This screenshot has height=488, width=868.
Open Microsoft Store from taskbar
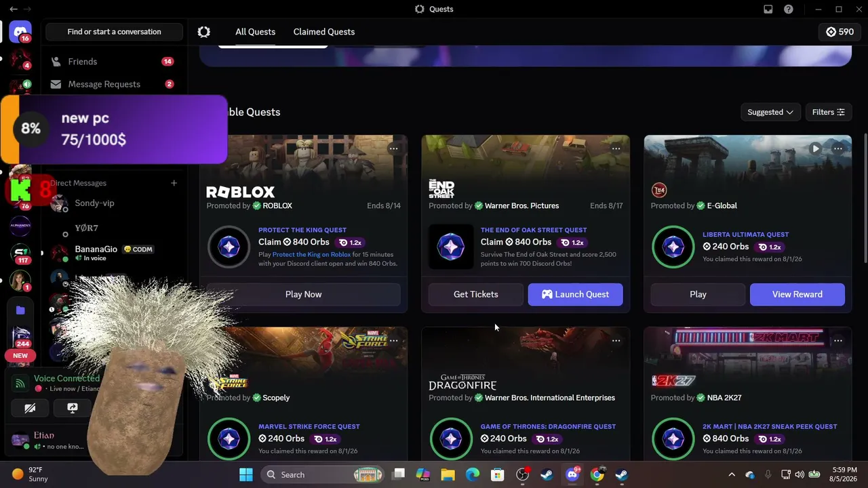pos(498,474)
